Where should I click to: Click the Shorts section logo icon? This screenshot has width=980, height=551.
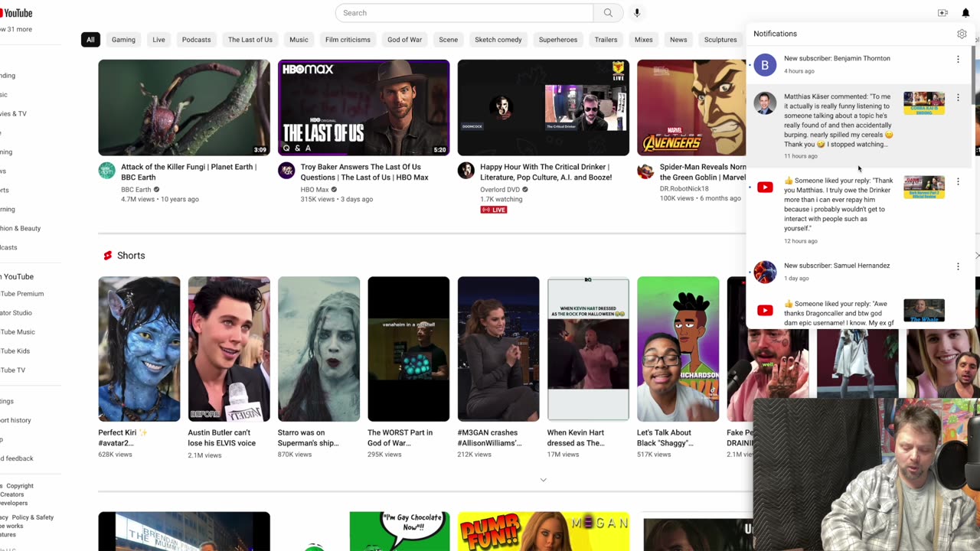107,256
